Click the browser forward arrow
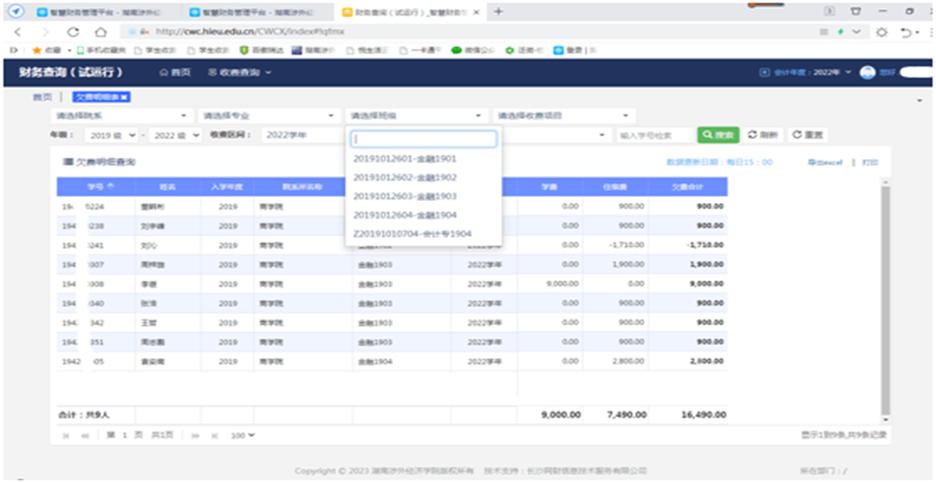This screenshot has height=483, width=936. coord(47,32)
